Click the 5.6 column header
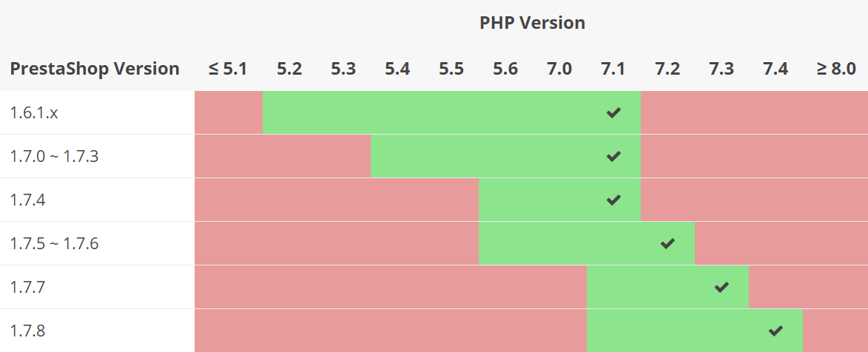The width and height of the screenshot is (868, 352). [505, 69]
